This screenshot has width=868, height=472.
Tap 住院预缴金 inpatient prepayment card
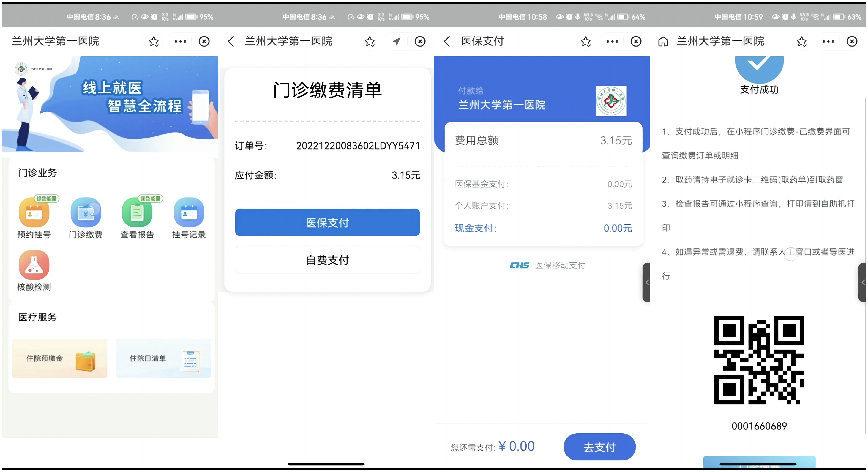(60, 358)
